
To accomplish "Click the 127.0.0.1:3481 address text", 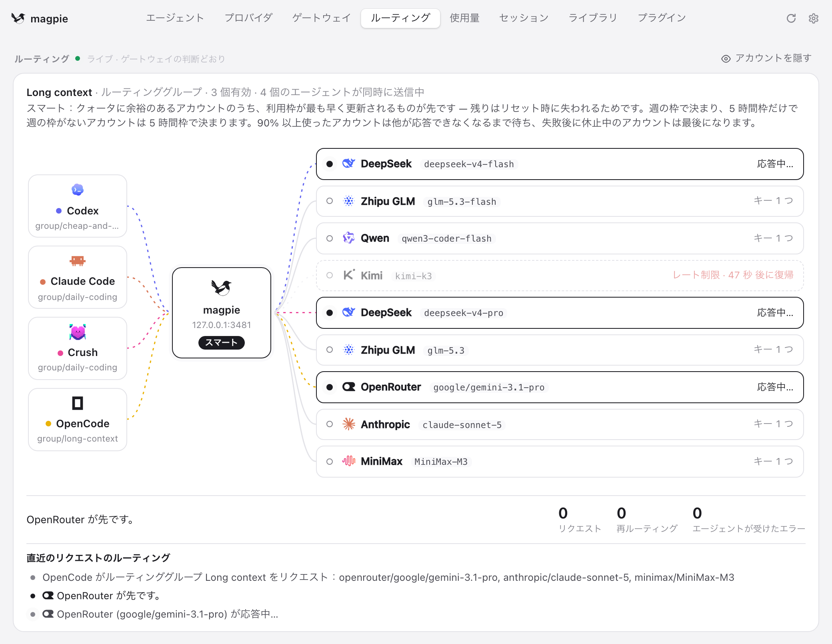I will [222, 325].
